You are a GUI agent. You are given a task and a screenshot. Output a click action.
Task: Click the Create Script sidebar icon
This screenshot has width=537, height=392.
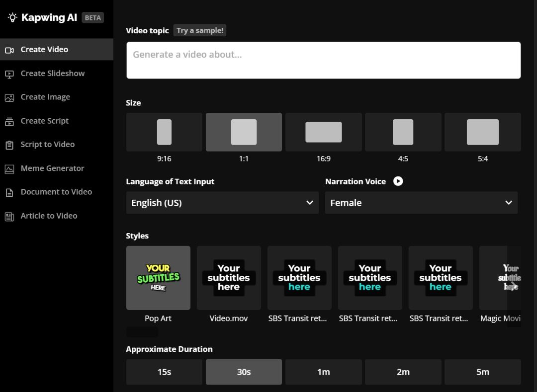pos(9,121)
